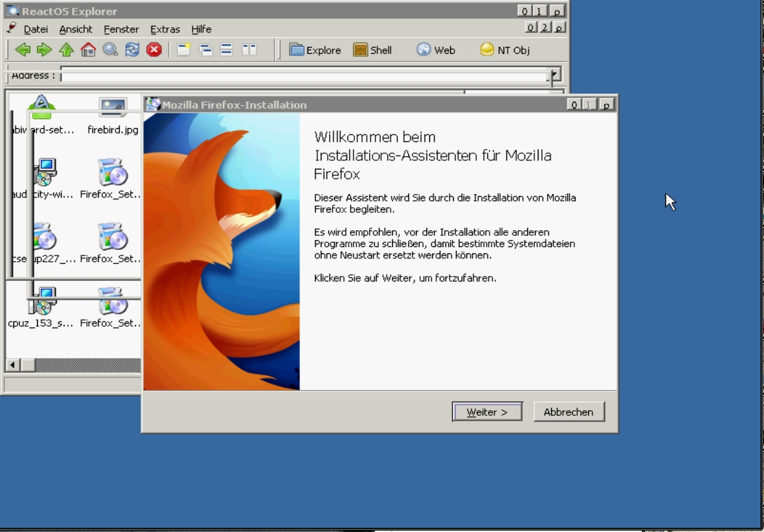764x532 pixels.
Task: Expand the Address bar dropdown
Action: coord(555,75)
